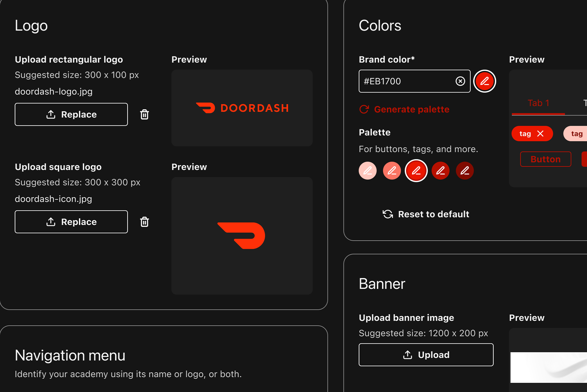The width and height of the screenshot is (587, 392).
Task: Click the square DoorDash icon preview
Action: (242, 236)
